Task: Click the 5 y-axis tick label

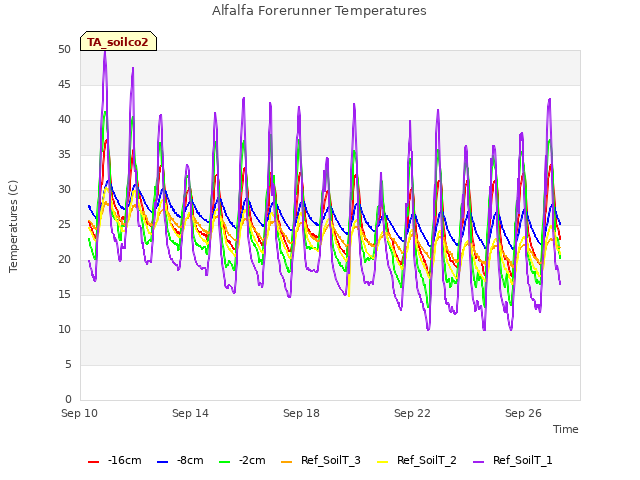Action: pos(68,364)
